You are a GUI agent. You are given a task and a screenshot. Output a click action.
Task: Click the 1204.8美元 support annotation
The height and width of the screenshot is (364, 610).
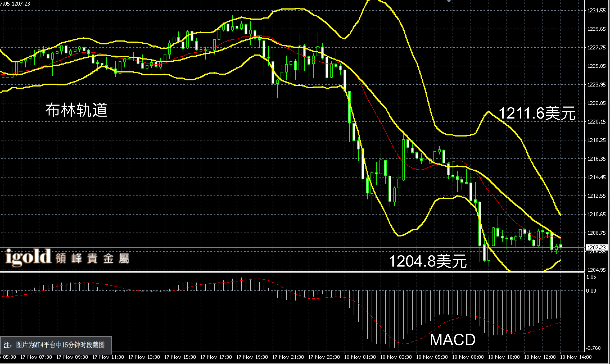(x=428, y=261)
